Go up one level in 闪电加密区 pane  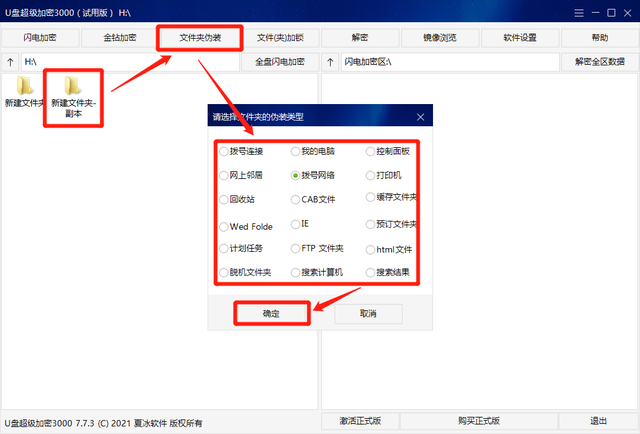330,62
